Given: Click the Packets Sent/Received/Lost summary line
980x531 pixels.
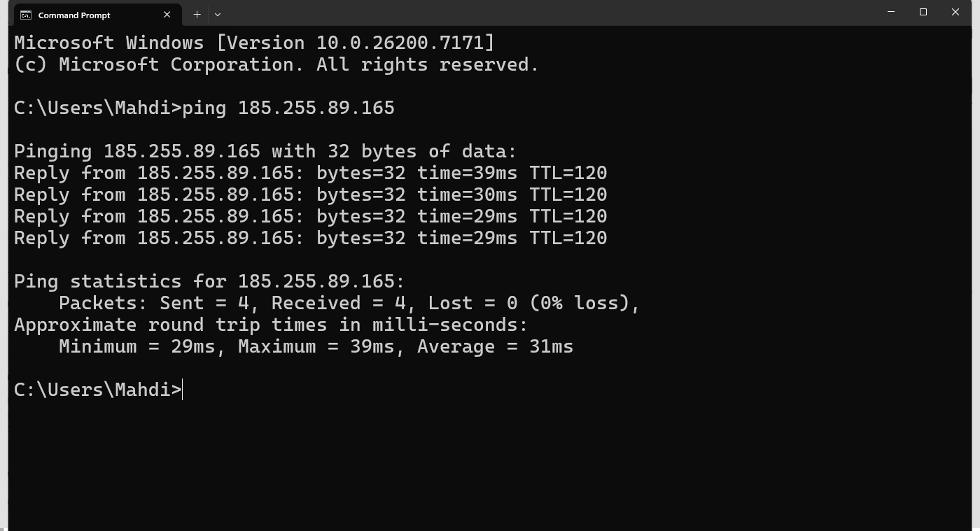Looking at the screenshot, I should tap(349, 303).
